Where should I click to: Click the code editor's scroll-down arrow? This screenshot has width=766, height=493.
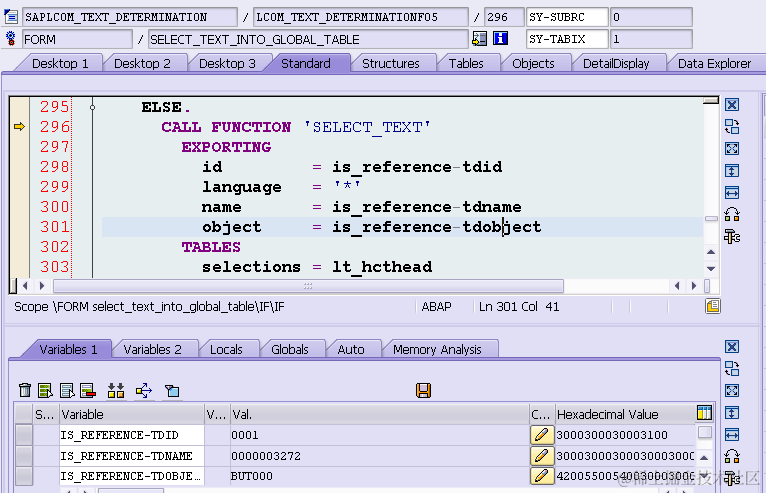tap(711, 269)
